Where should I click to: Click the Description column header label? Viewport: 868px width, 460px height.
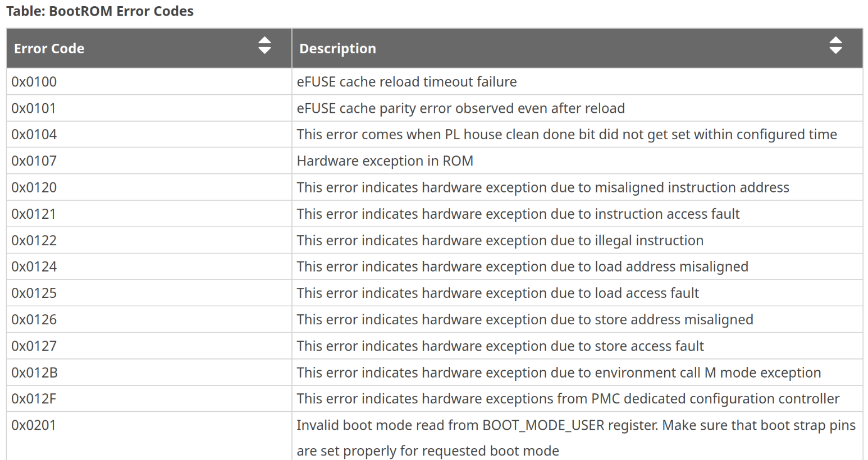point(337,49)
